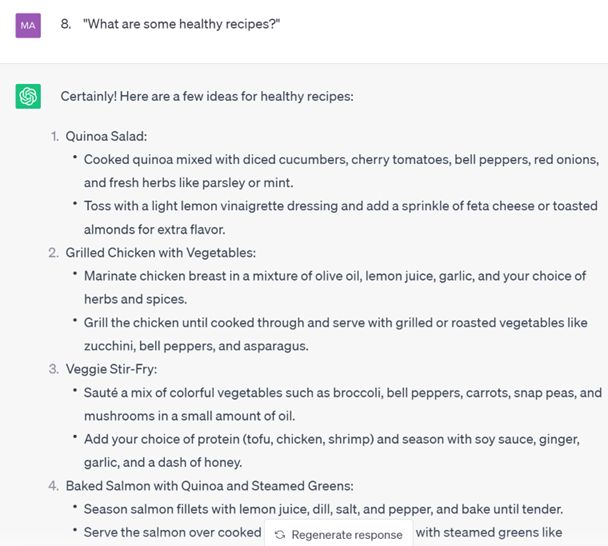Click the bullet starting "Toss with a light lemon"
The height and width of the screenshot is (546, 608).
point(341,206)
